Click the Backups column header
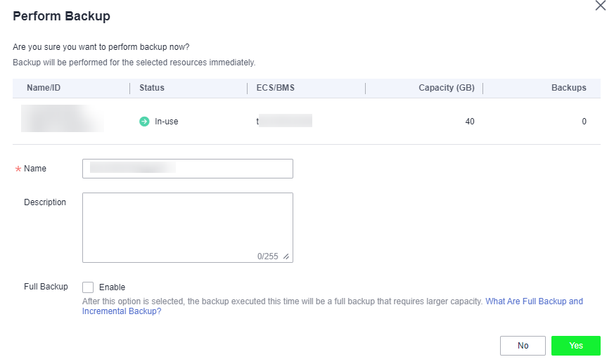Viewport: 614px width, 364px height. [x=568, y=88]
